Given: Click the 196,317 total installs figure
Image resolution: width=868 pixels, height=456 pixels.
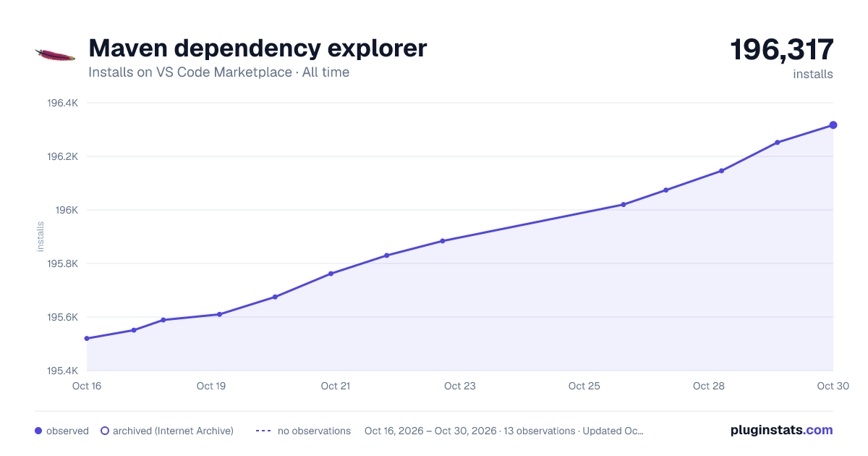Looking at the screenshot, I should click(x=782, y=50).
